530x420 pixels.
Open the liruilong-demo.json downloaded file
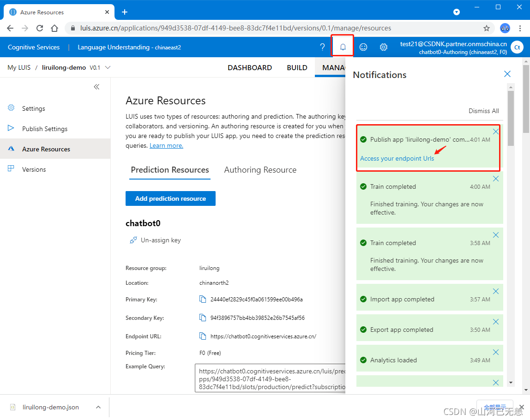pyautogui.click(x=50, y=407)
